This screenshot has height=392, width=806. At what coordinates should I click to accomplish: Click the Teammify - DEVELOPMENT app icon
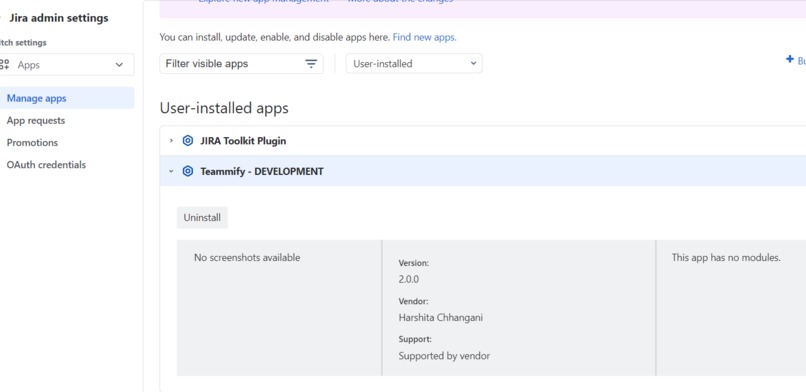(188, 171)
